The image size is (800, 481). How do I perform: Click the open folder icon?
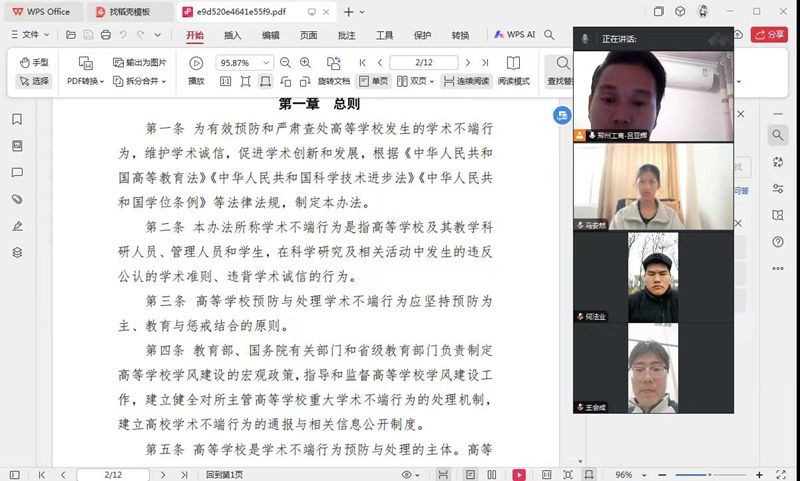click(x=71, y=35)
